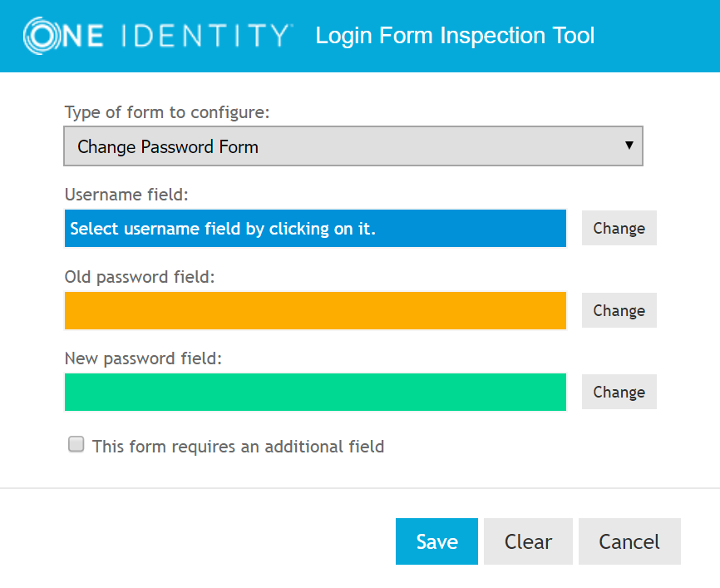Cancel the form inspection dialog
This screenshot has height=588, width=720.
pos(629,541)
